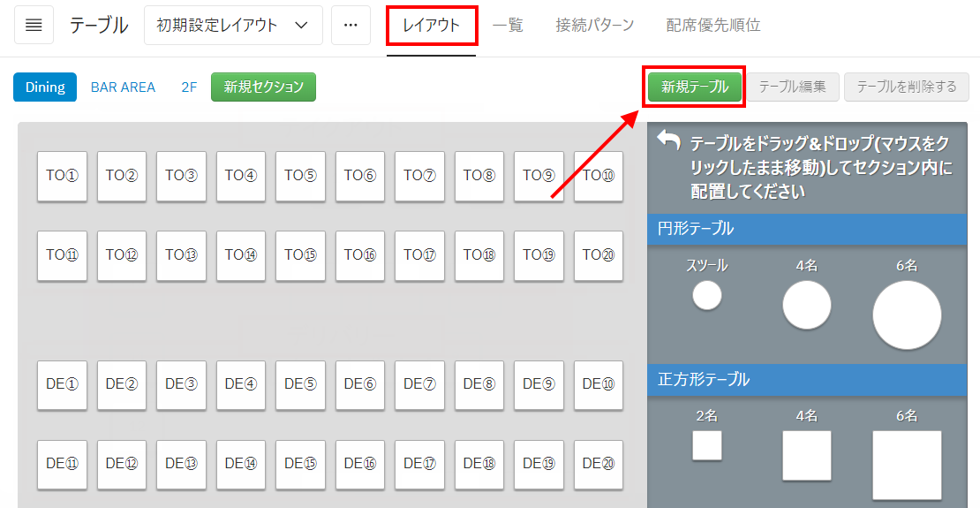This screenshot has width=980, height=508.
Task: Select the 2F section
Action: [189, 87]
